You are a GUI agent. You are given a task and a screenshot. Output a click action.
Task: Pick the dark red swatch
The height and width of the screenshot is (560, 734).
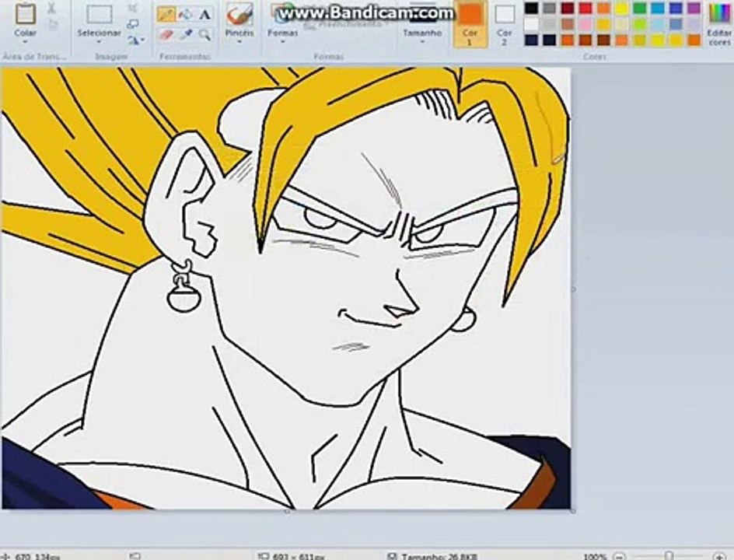(x=568, y=8)
